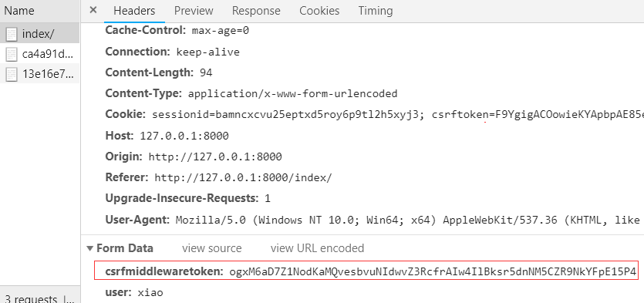Select the index/ request entry

coord(39,34)
